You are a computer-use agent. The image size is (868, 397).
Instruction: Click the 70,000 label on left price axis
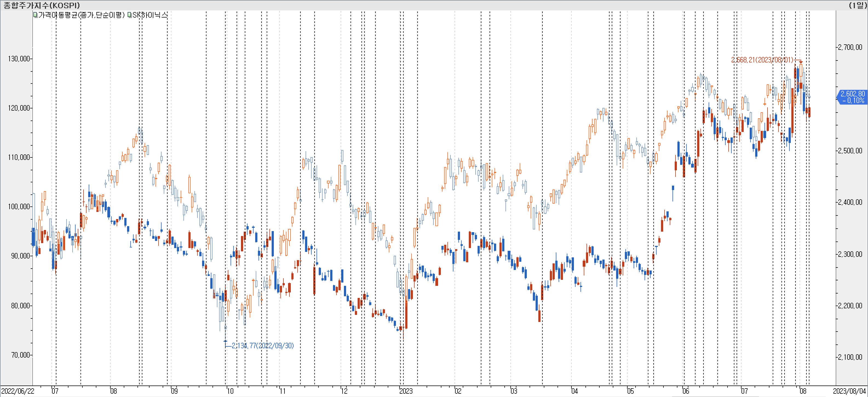[x=20, y=355]
